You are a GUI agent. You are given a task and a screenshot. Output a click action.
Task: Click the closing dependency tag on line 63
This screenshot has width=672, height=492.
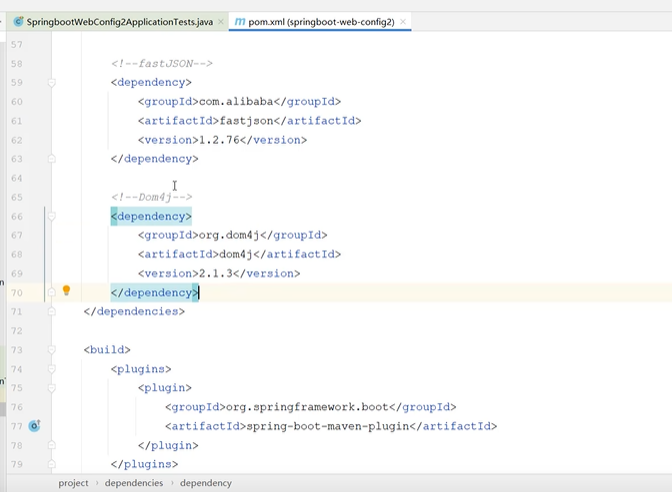pyautogui.click(x=154, y=159)
